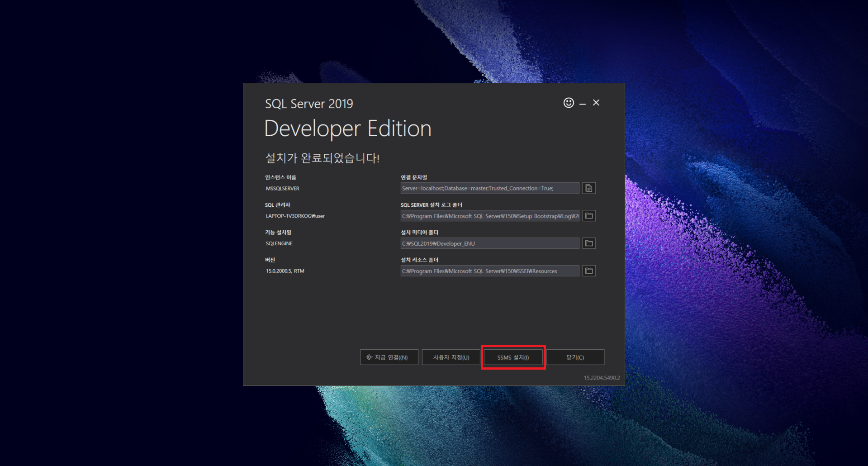Click the 설치 리소스 폴더 label

click(419, 260)
